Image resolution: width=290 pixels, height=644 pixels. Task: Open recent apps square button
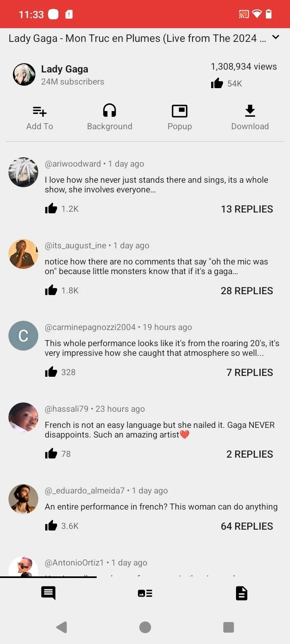click(x=228, y=627)
